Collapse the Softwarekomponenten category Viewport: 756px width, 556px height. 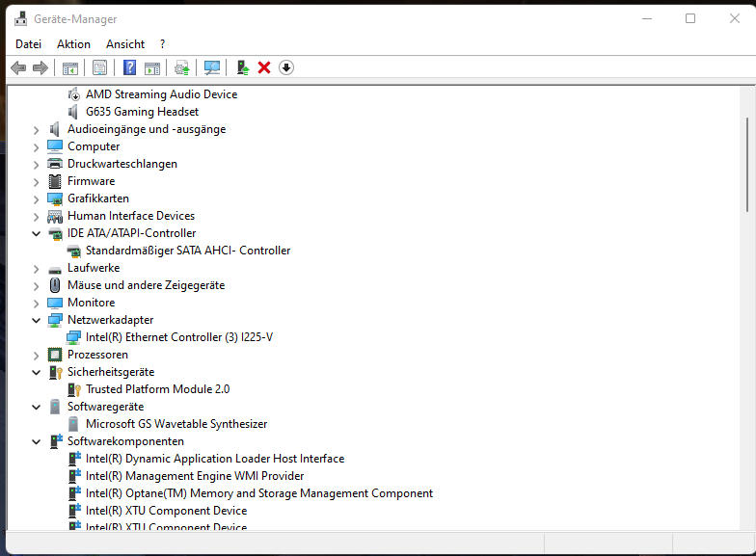[x=37, y=441]
